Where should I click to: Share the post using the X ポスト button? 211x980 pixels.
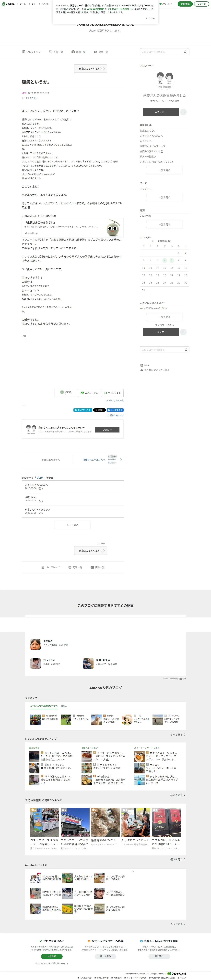click(x=99, y=410)
